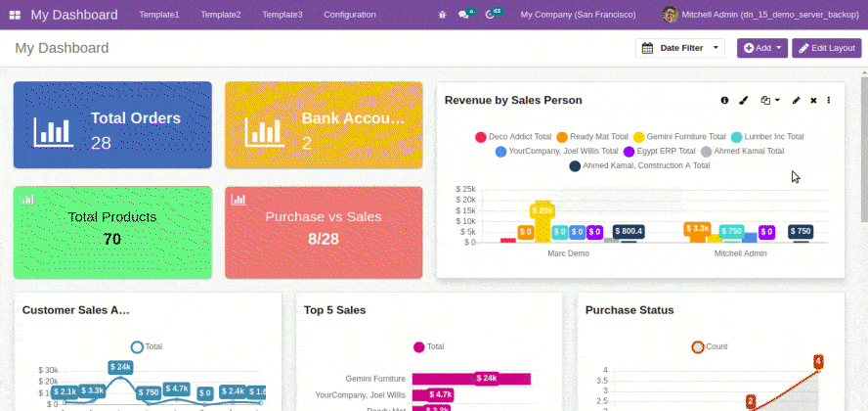Click the Edit Layout button
Screen dimensions: 868x411
[826, 48]
